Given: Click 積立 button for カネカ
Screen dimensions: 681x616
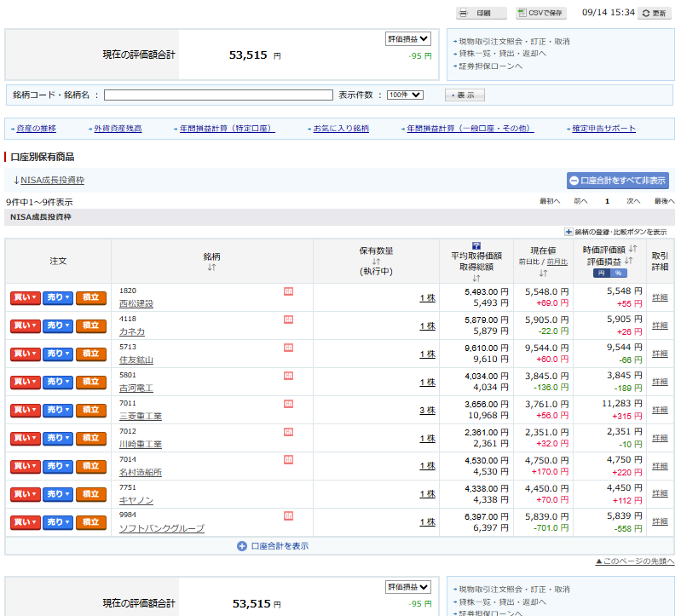Looking at the screenshot, I should [90, 326].
